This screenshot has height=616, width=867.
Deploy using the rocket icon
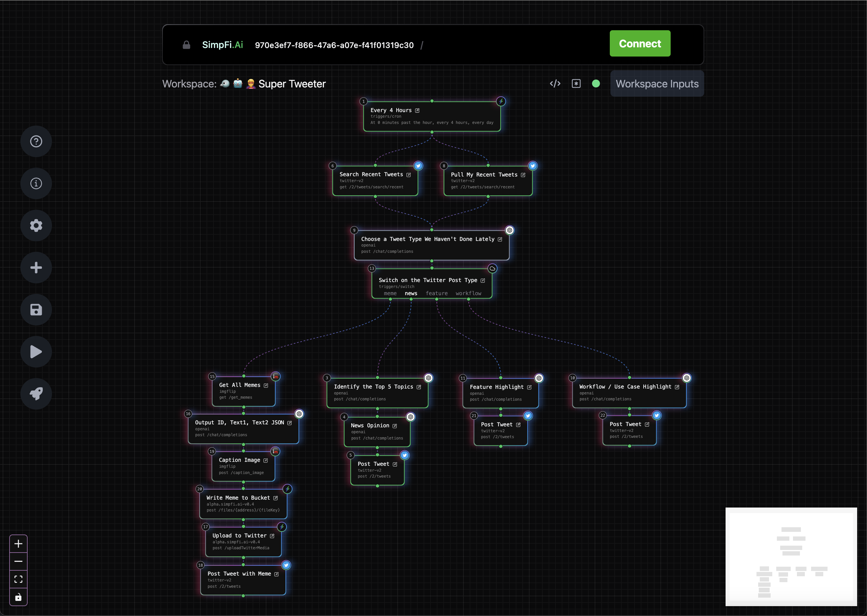click(36, 394)
